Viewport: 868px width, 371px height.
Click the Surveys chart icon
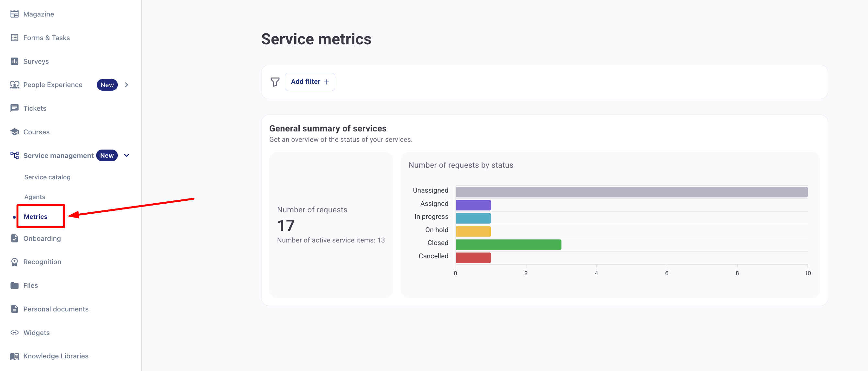click(15, 61)
